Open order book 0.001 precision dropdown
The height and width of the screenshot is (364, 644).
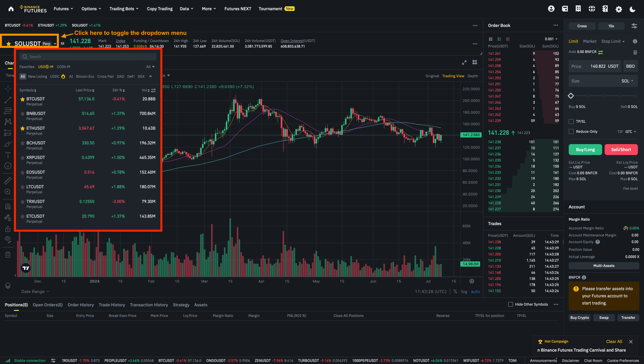click(551, 39)
